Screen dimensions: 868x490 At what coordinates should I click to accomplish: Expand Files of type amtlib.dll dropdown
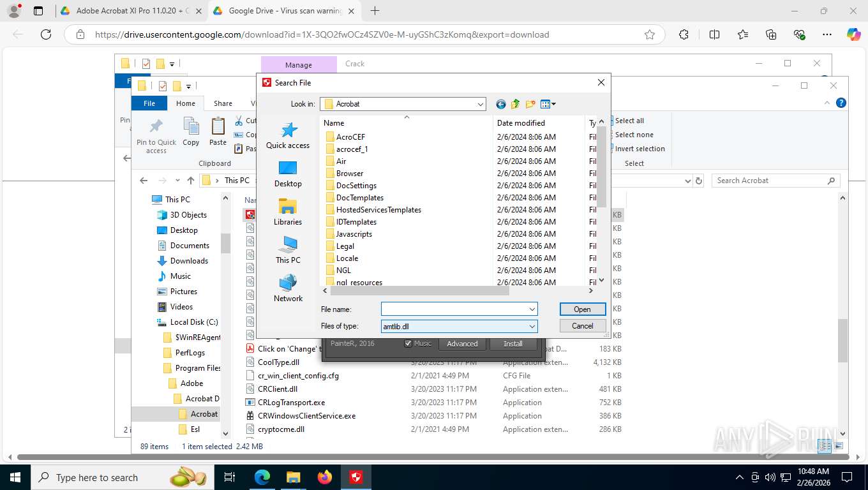(x=532, y=326)
